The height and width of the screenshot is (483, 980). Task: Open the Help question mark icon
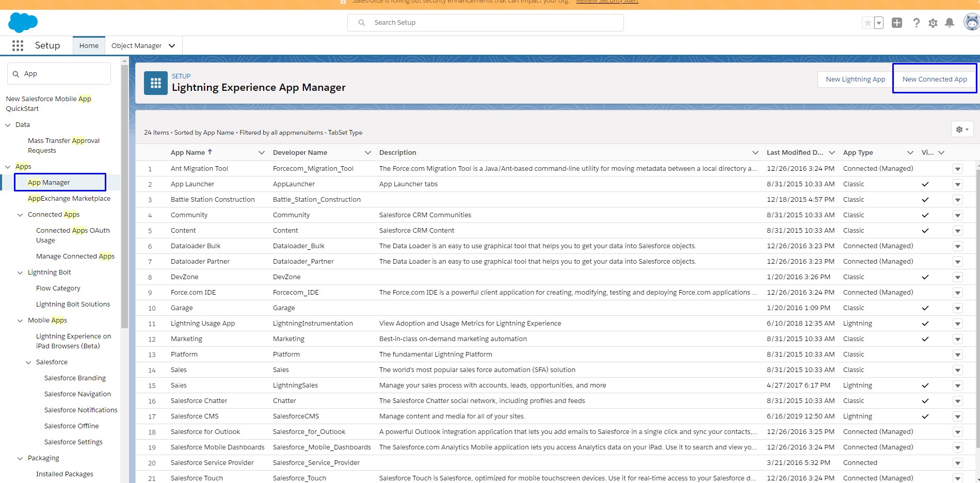916,23
